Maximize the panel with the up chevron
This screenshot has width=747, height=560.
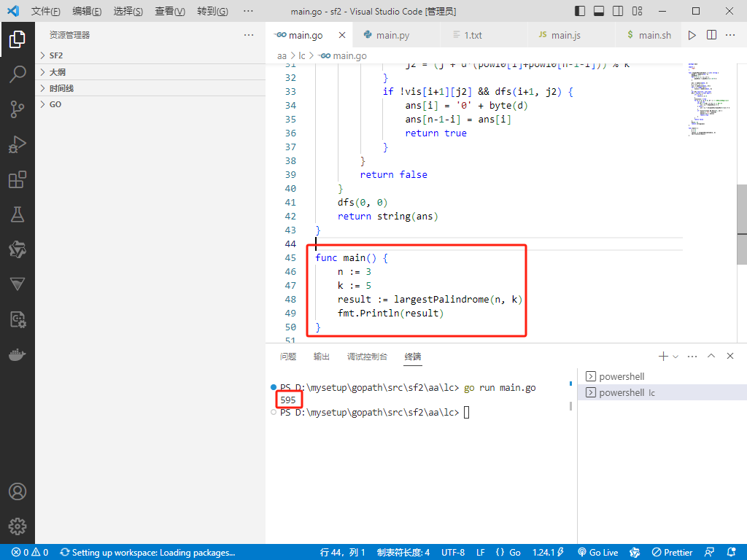[x=711, y=356]
